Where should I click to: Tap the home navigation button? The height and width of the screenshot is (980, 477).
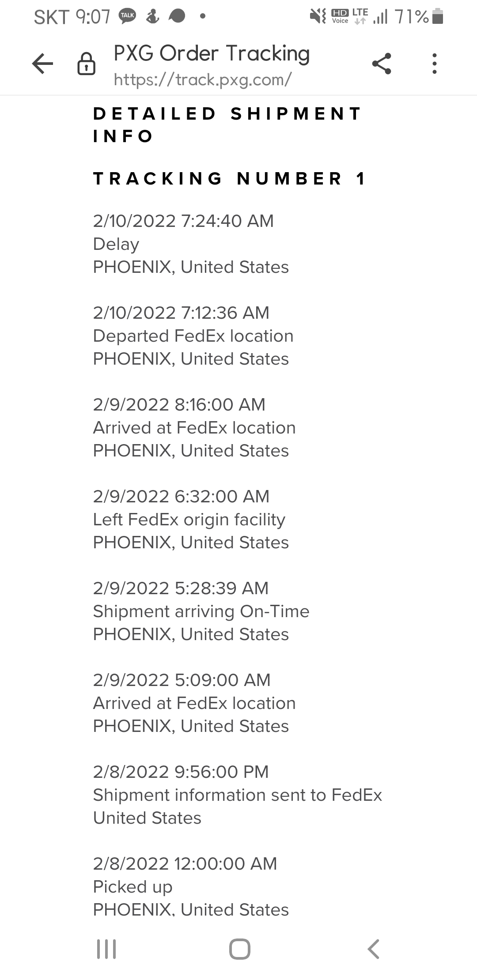[239, 948]
